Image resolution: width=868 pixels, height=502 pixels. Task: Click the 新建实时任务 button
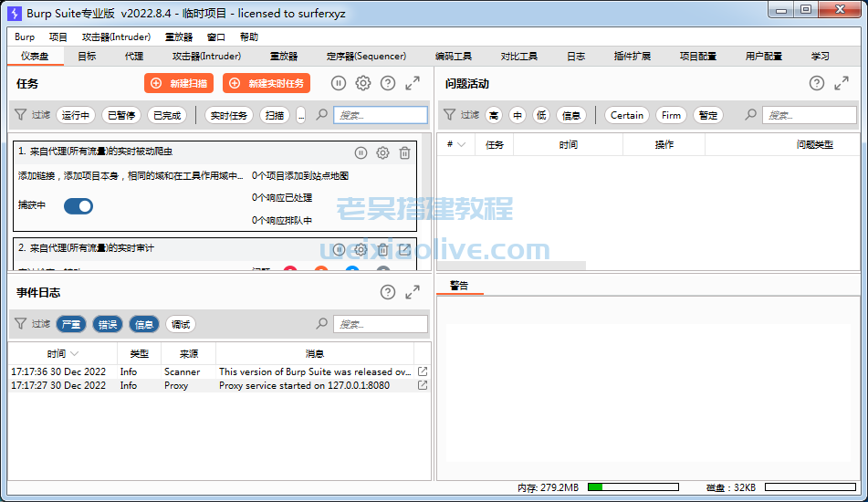267,84
